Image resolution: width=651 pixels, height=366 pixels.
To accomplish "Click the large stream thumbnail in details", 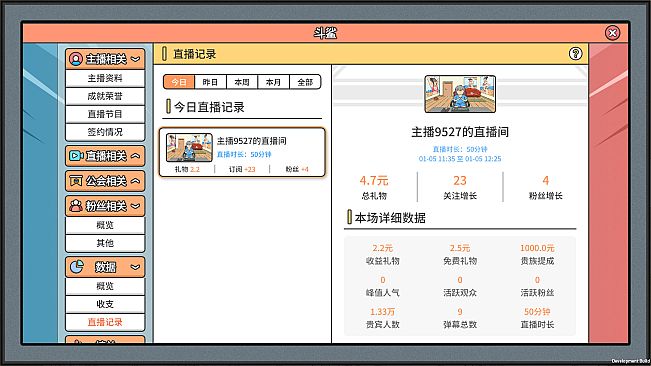I will click(x=460, y=94).
